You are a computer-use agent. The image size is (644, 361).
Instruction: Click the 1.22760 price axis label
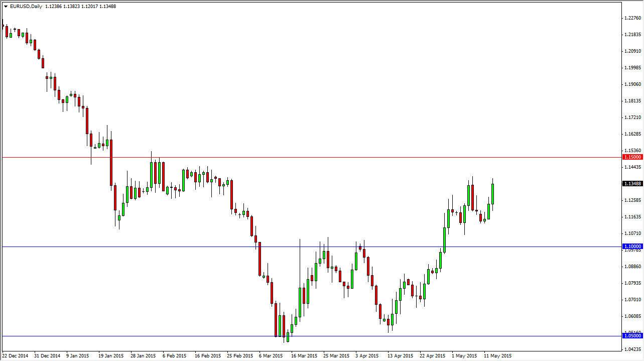[x=633, y=18]
